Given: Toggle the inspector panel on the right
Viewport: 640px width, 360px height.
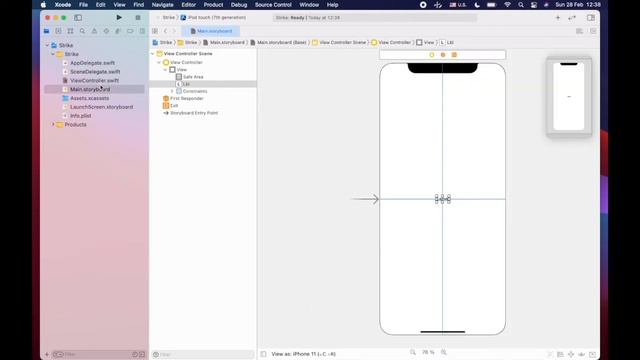Looking at the screenshot, I should (x=591, y=18).
